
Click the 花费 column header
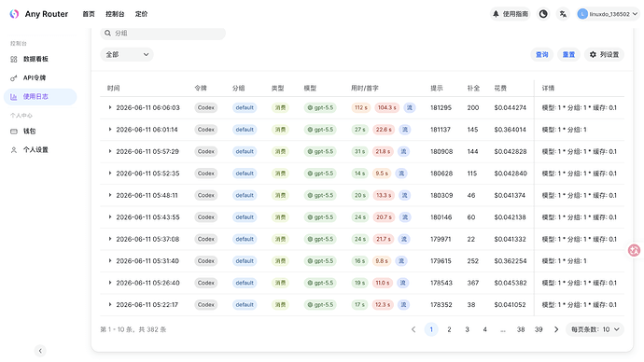tap(500, 89)
